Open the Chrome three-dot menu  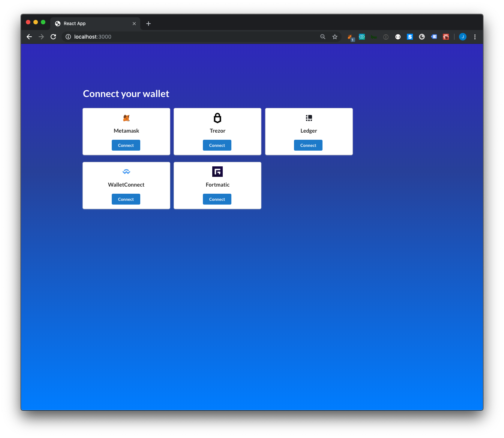475,37
